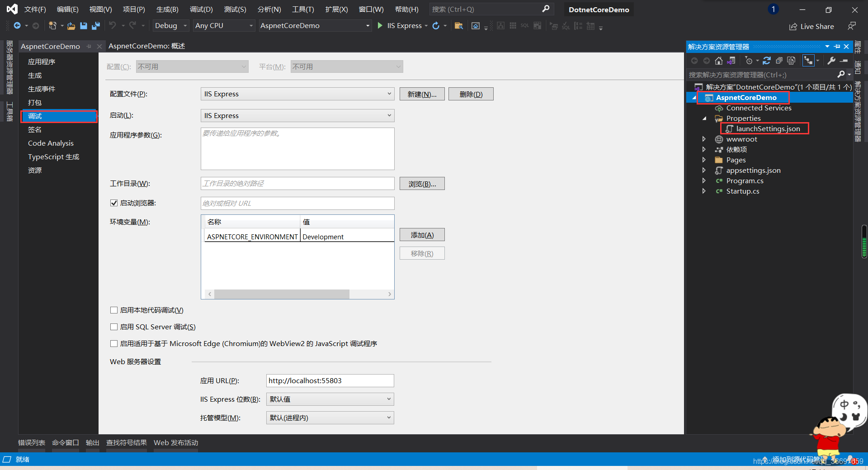868x470 pixels.
Task: Open the 调试(D) menu
Action: (201, 9)
